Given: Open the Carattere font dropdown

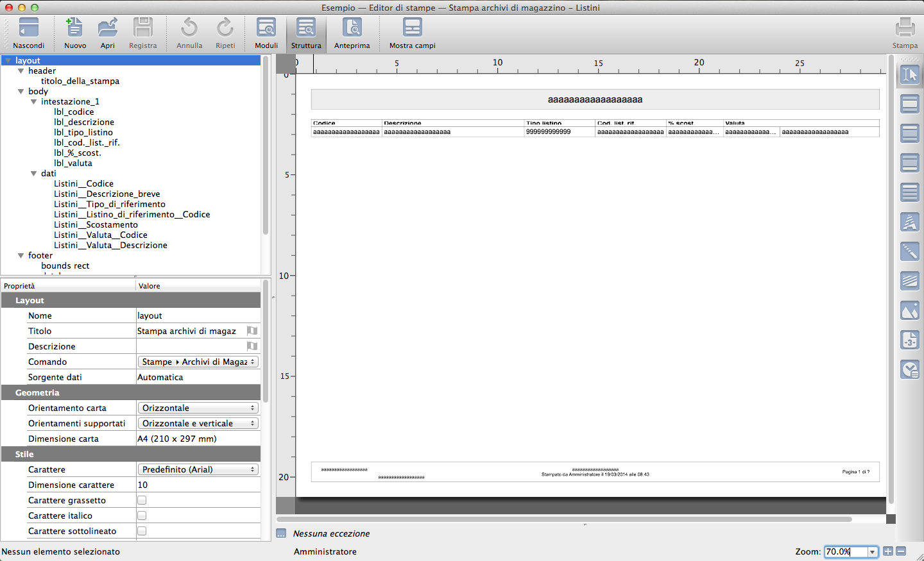Looking at the screenshot, I should [x=198, y=469].
